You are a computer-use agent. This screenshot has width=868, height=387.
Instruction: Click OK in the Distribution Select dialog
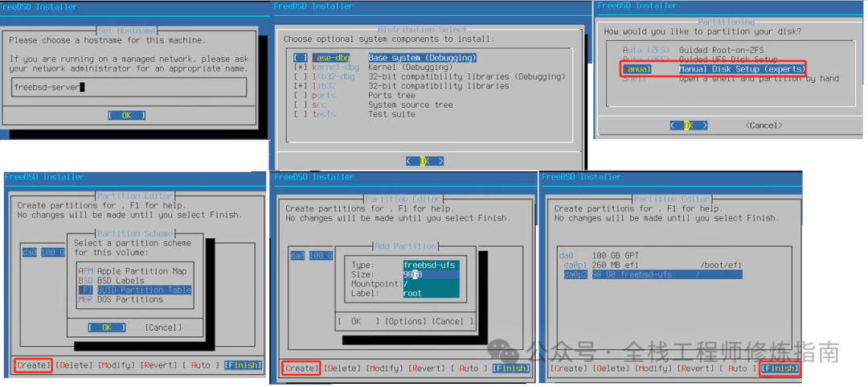(424, 162)
